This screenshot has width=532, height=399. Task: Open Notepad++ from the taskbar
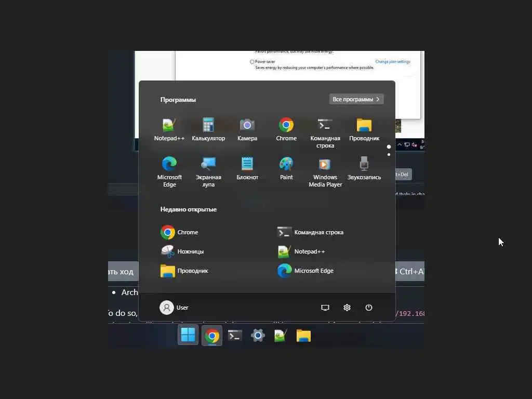pos(281,336)
